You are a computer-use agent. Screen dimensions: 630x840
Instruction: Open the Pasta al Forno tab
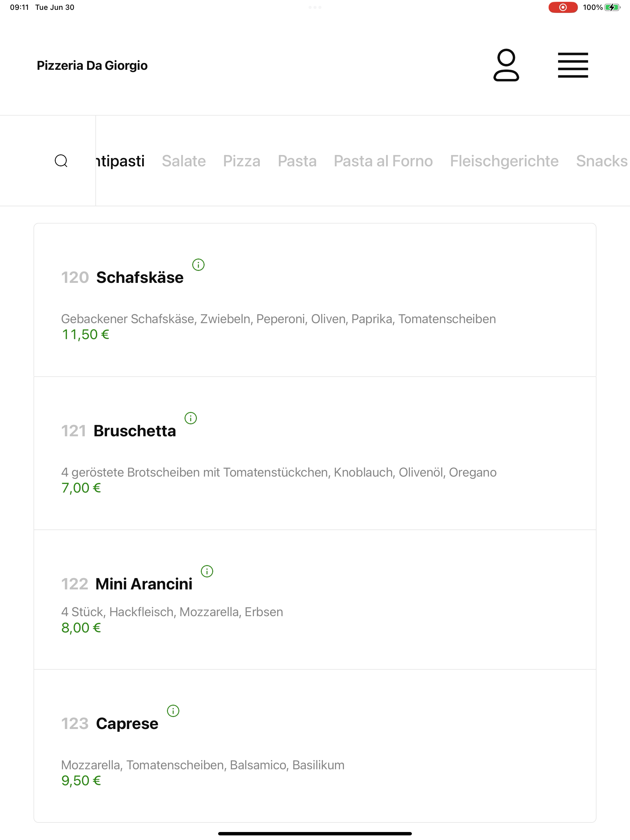click(383, 161)
